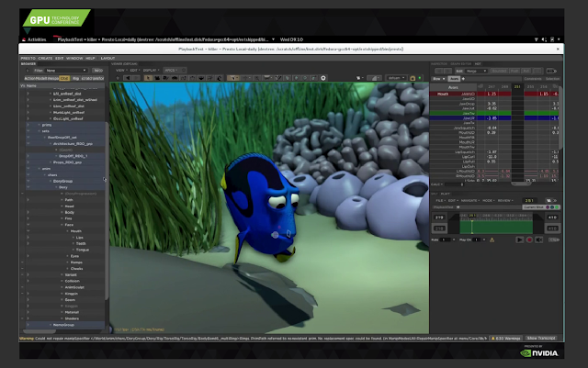Switch to the Constraints tab
This screenshot has height=368, width=588.
click(533, 79)
